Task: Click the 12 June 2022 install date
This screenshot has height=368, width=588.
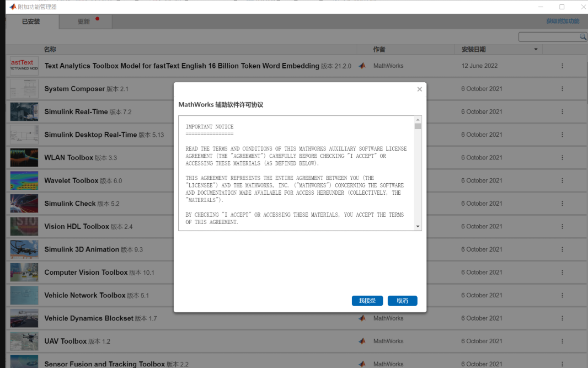Action: pos(479,66)
